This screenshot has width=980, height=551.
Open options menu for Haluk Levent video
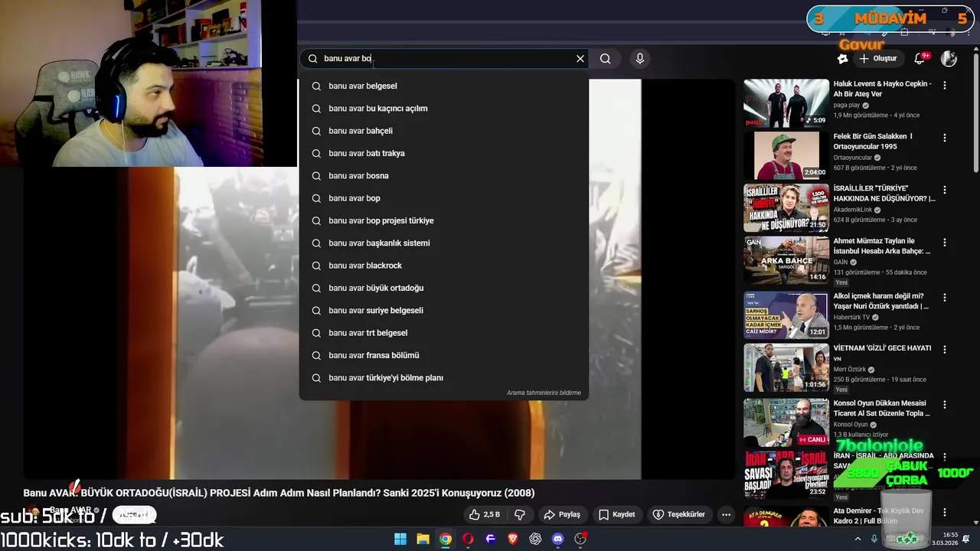945,86
